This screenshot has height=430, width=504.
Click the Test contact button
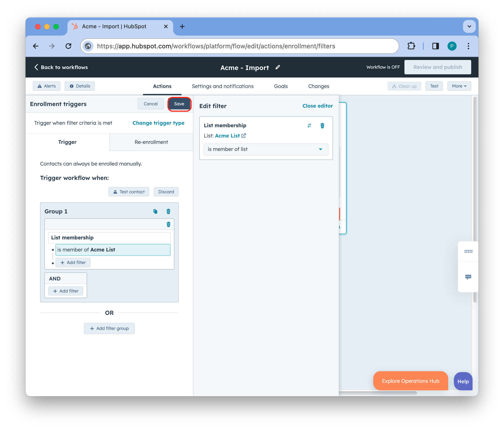tap(129, 192)
